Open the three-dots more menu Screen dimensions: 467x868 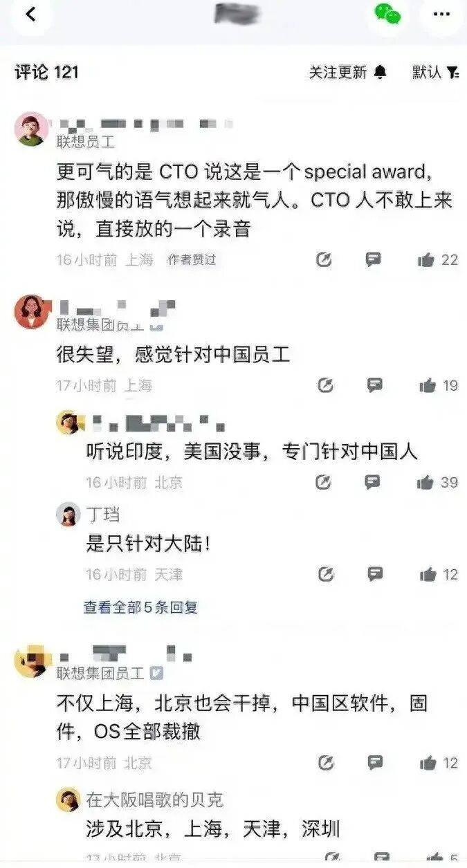coord(441,15)
